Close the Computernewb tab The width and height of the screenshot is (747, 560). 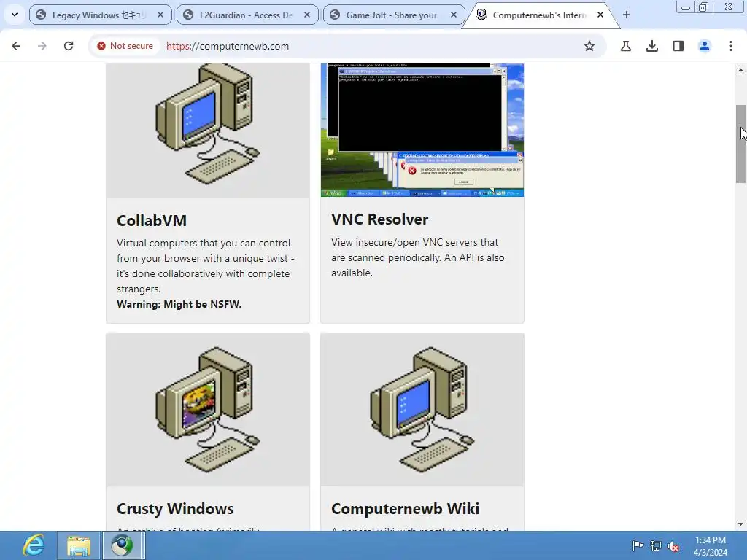[x=600, y=15]
